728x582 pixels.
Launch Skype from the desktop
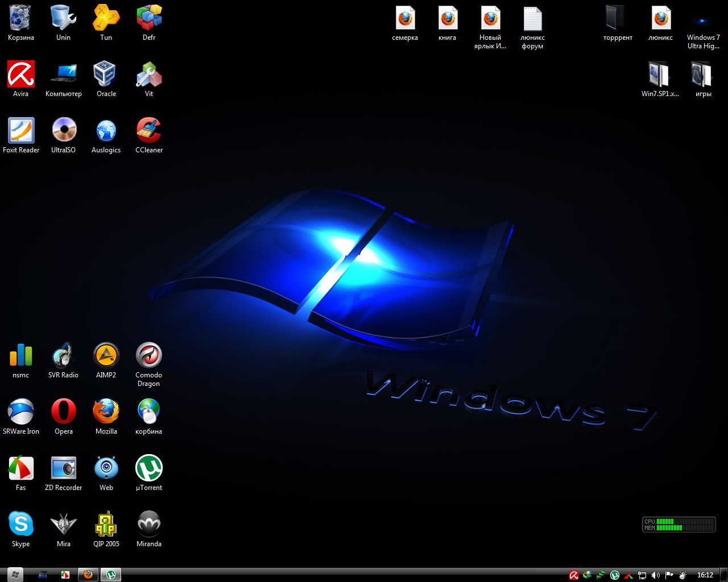pos(21,529)
